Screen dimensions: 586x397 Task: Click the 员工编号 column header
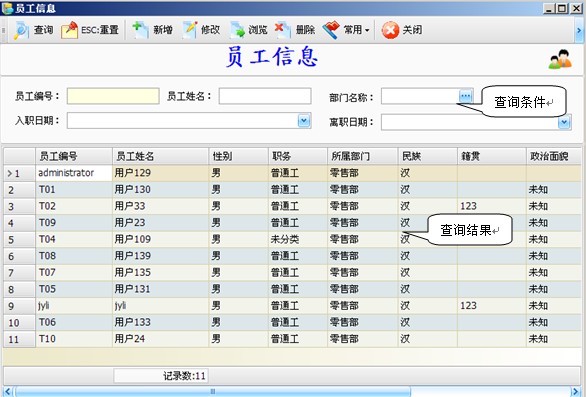74,156
